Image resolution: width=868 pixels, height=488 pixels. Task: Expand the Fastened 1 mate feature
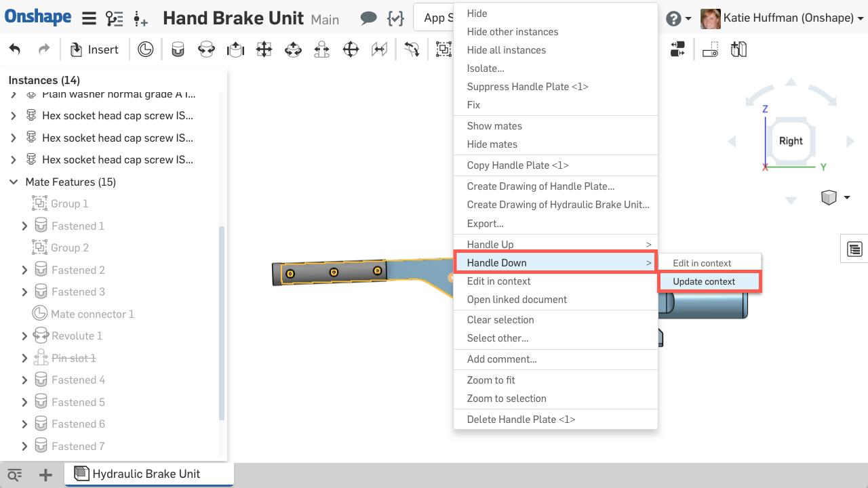coord(24,226)
